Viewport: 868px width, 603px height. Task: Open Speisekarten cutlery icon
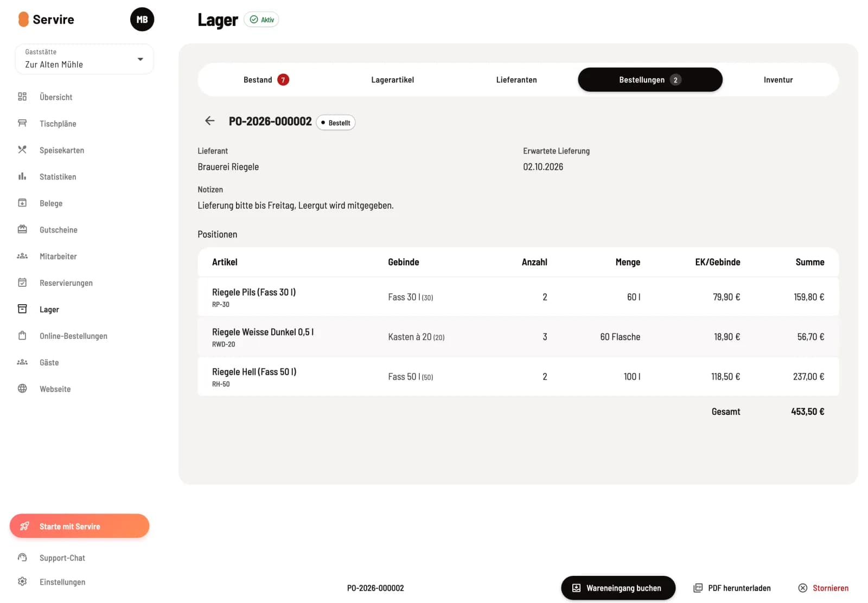pyautogui.click(x=22, y=150)
